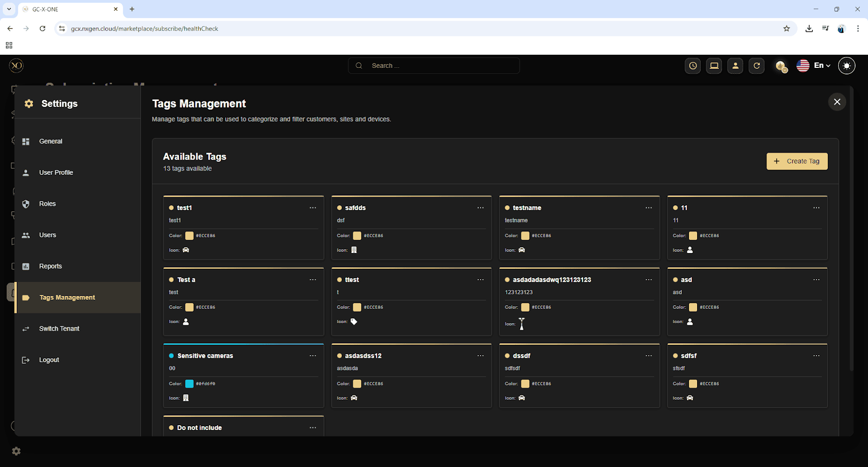
Task: Click Logout in the settings sidebar
Action: [x=49, y=360]
